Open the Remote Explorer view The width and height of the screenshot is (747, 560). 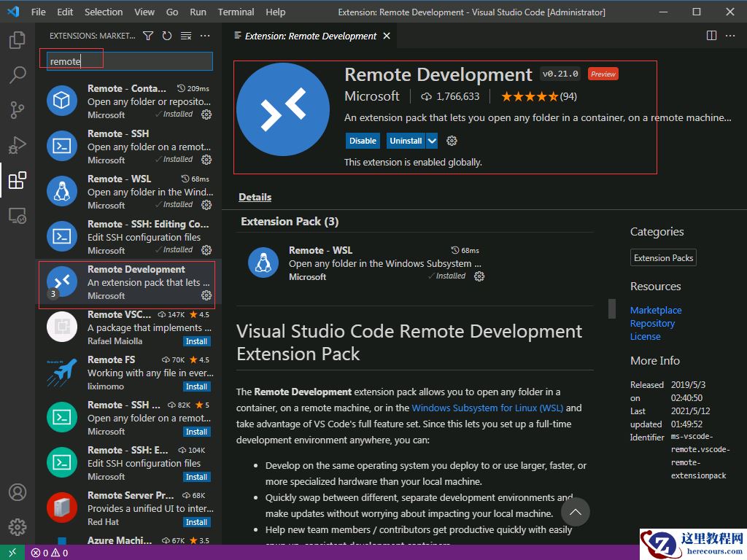18,216
